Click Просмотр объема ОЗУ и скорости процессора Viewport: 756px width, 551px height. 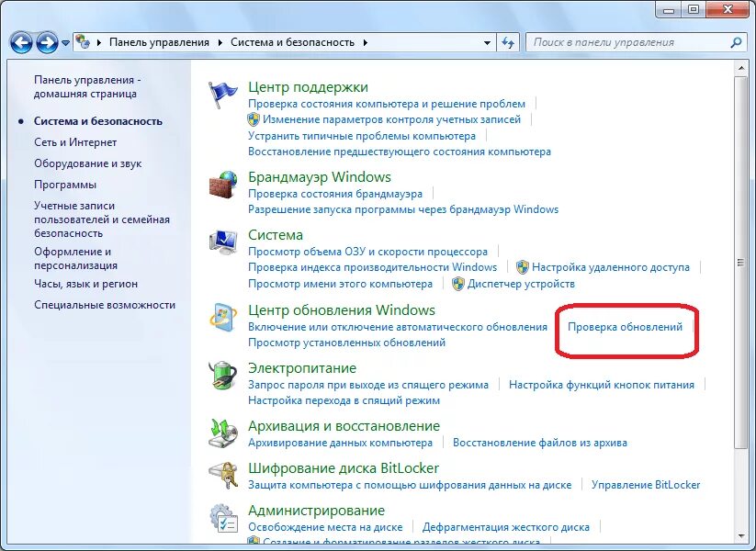pos(367,252)
